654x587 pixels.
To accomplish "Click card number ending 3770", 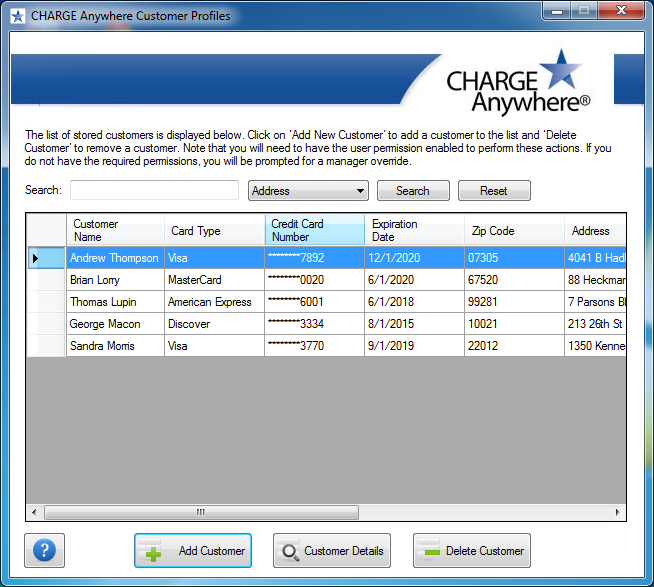I will [x=314, y=346].
